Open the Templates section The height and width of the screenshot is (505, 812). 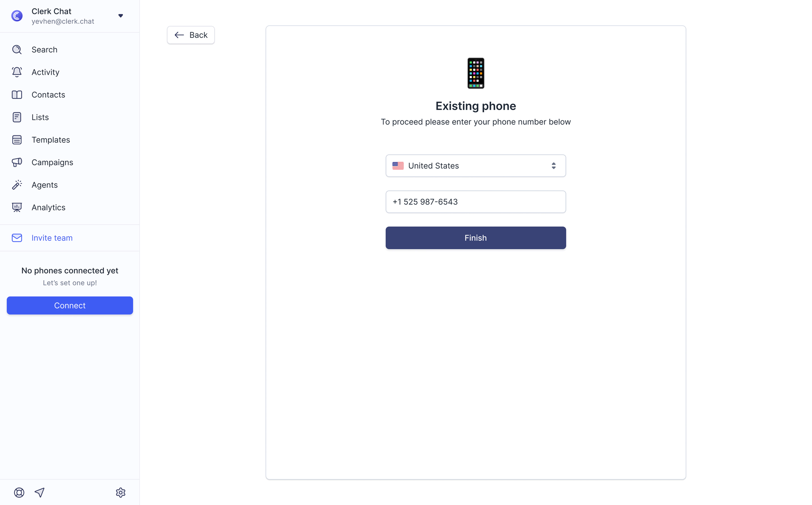(x=51, y=139)
